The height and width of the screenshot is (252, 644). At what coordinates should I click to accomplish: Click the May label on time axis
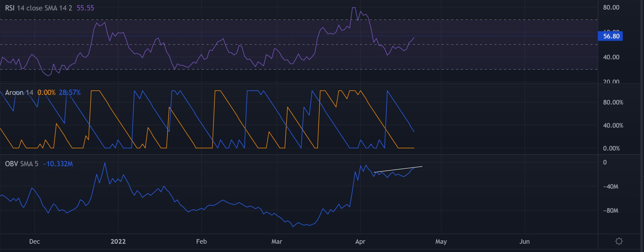(441, 241)
